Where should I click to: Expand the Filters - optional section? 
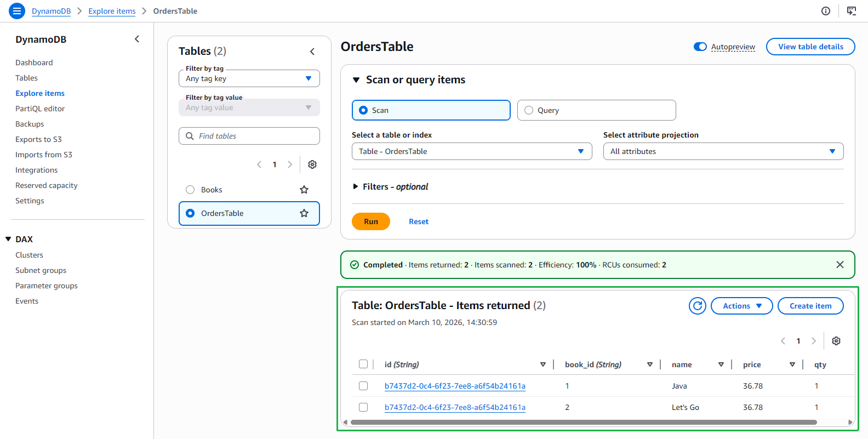click(x=356, y=187)
